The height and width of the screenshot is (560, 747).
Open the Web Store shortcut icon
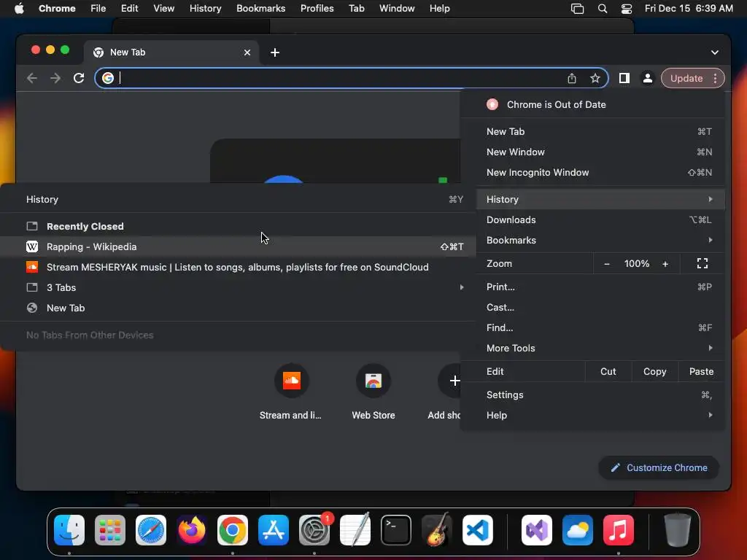[x=373, y=381]
